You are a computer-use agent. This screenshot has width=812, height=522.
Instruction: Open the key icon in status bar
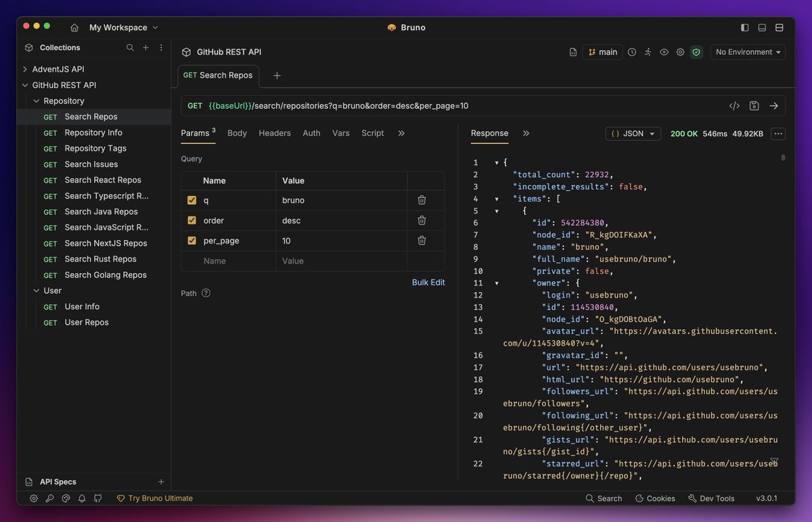point(50,498)
